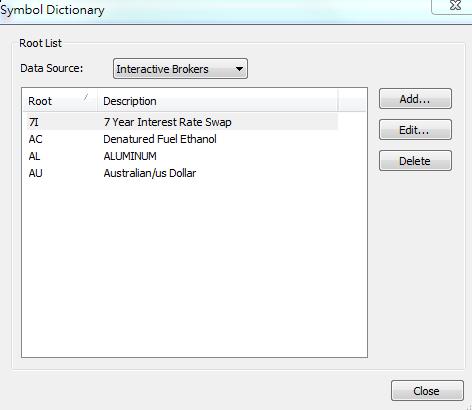Image resolution: width=472 pixels, height=410 pixels.
Task: Click the Denatured Fuel Ethanol description
Action: [160, 139]
